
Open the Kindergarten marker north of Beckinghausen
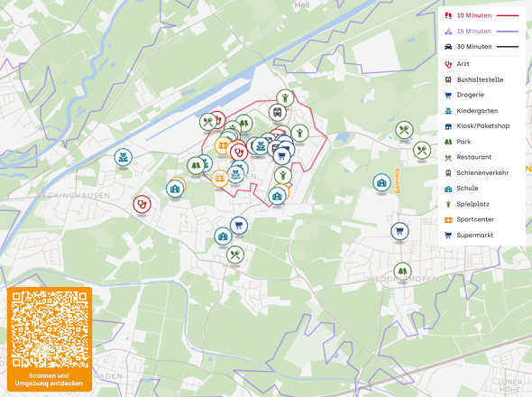[124, 157]
